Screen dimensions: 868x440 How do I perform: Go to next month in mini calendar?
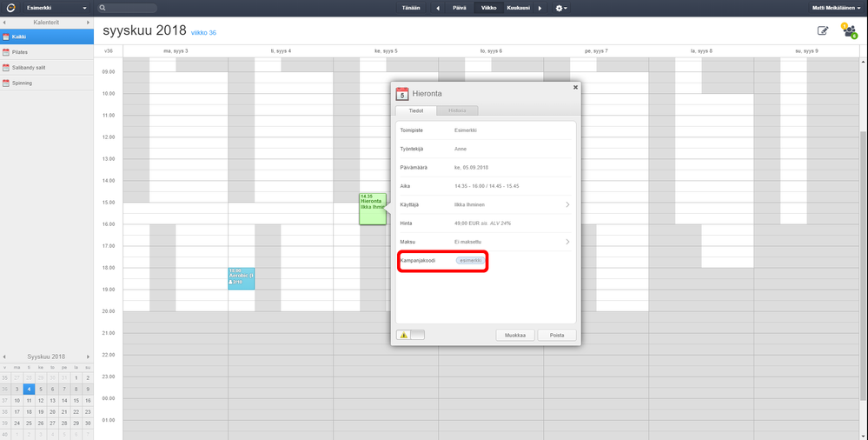tap(88, 357)
